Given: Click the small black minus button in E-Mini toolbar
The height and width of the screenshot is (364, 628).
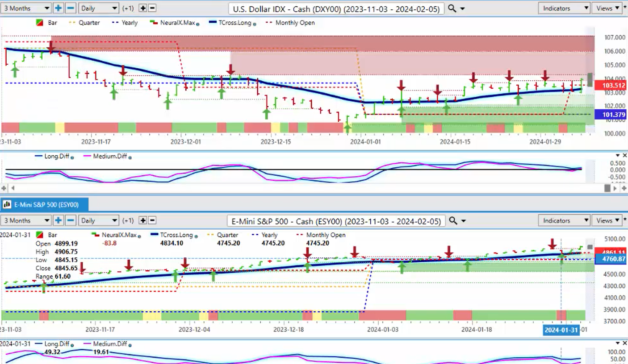Looking at the screenshot, I should click(152, 220).
